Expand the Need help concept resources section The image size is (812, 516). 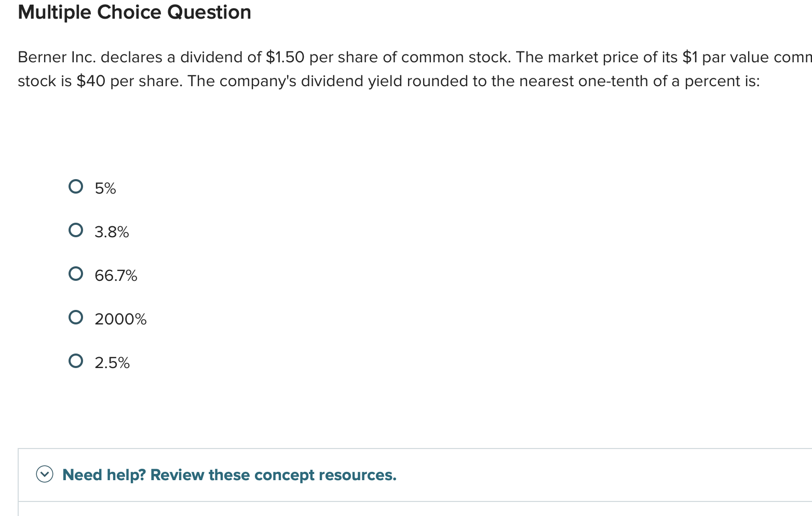pyautogui.click(x=45, y=474)
